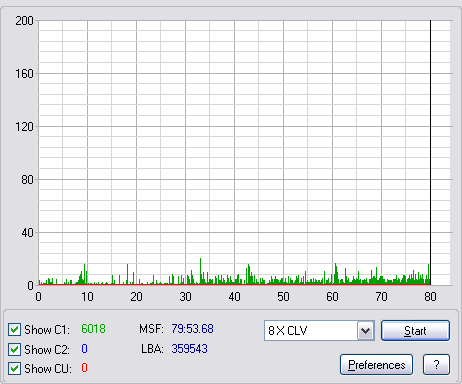
Task: Toggle the Show C2 checkbox
Action: pos(14,349)
